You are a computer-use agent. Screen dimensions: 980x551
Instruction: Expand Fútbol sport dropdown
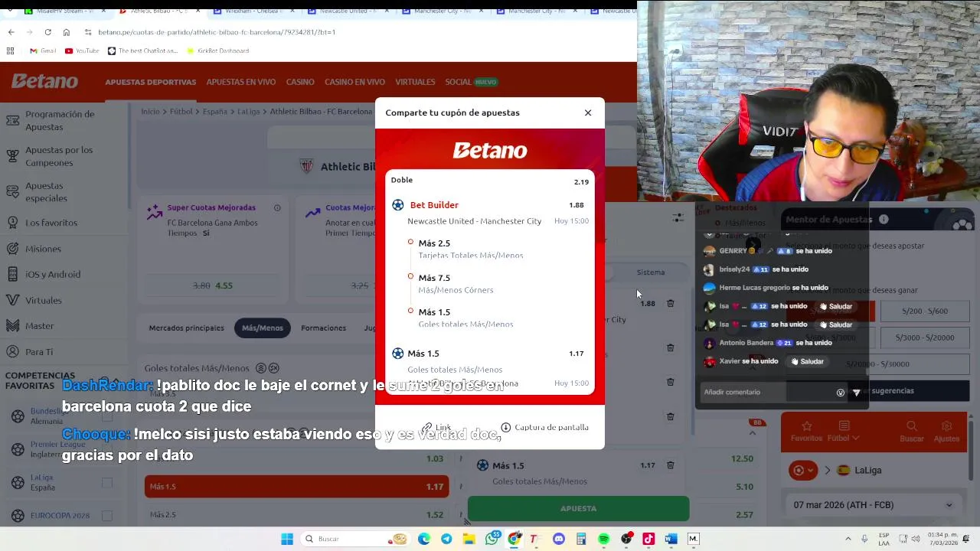point(844,432)
